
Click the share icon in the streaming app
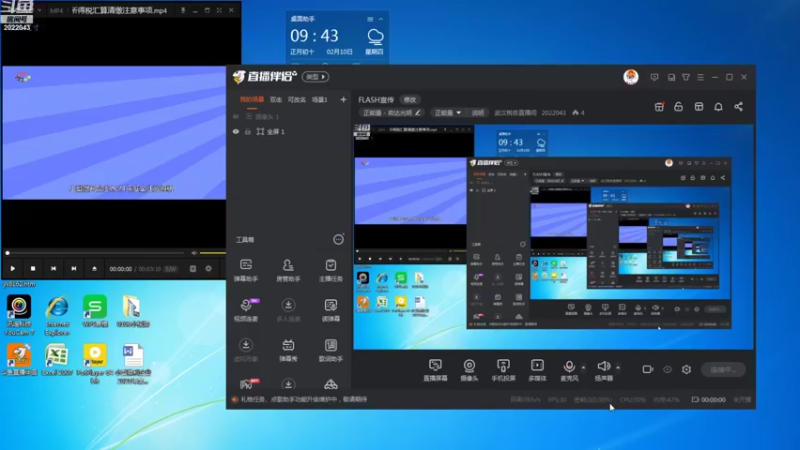click(738, 107)
